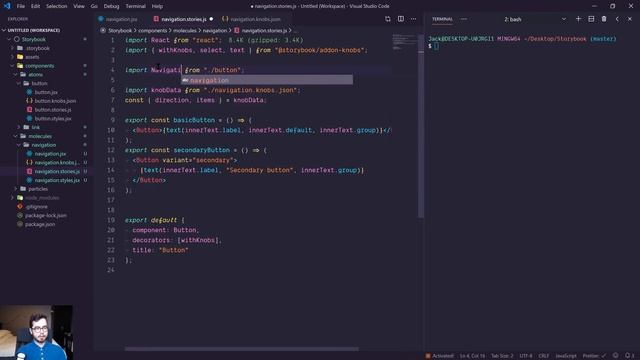Screen dimensions: 640x360
Task: Change CRLF end-of-line setting
Action: tap(544, 356)
